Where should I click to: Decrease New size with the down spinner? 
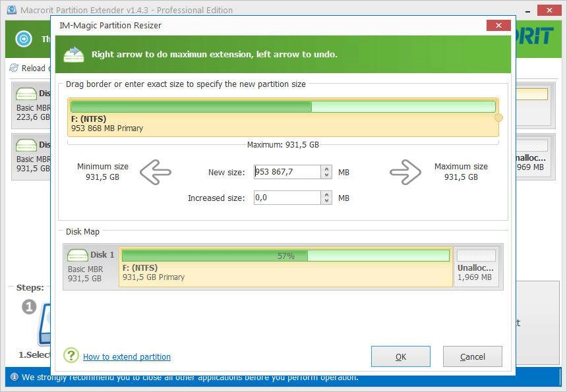coord(326,175)
